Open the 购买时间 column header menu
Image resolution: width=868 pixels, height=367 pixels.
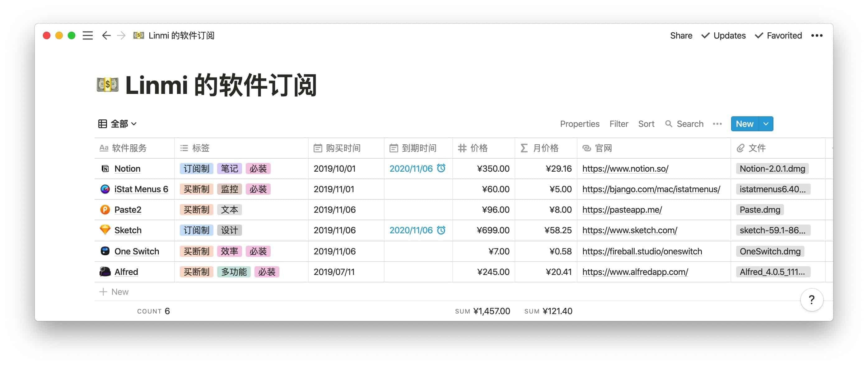point(346,148)
